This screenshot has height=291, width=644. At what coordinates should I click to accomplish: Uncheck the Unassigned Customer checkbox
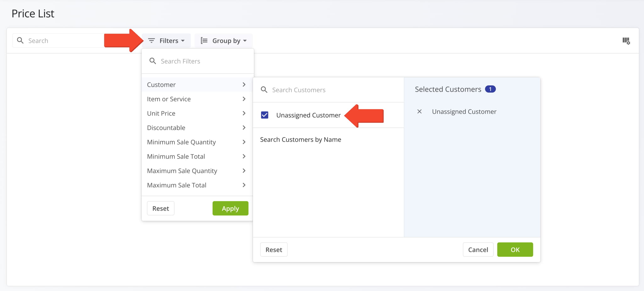(265, 115)
